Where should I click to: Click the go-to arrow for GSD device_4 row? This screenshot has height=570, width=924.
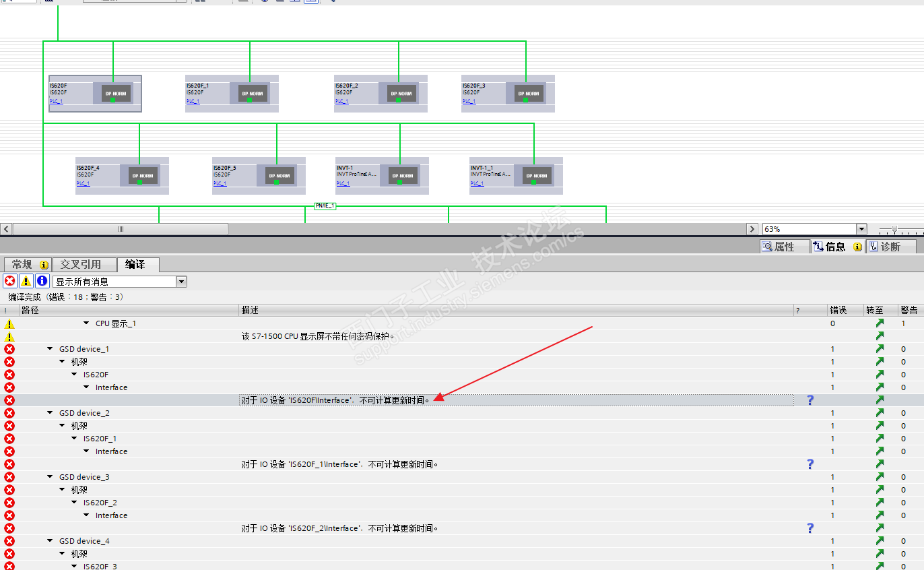pyautogui.click(x=880, y=541)
